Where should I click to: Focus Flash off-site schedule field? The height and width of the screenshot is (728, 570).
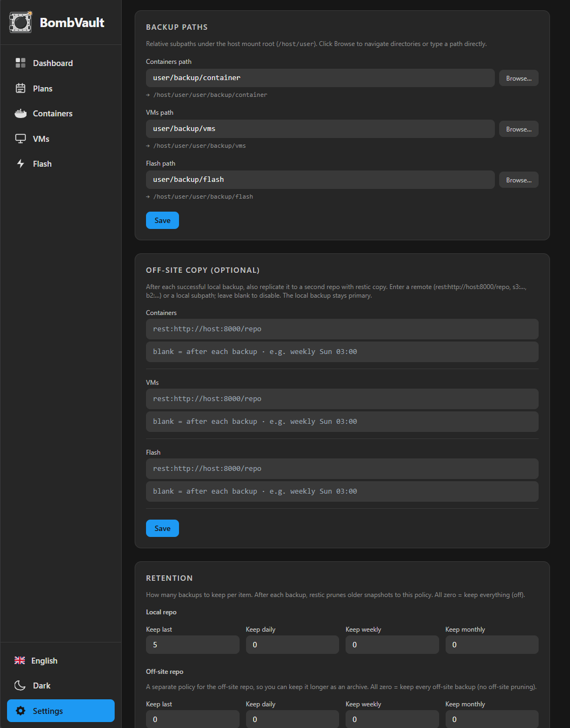click(342, 491)
